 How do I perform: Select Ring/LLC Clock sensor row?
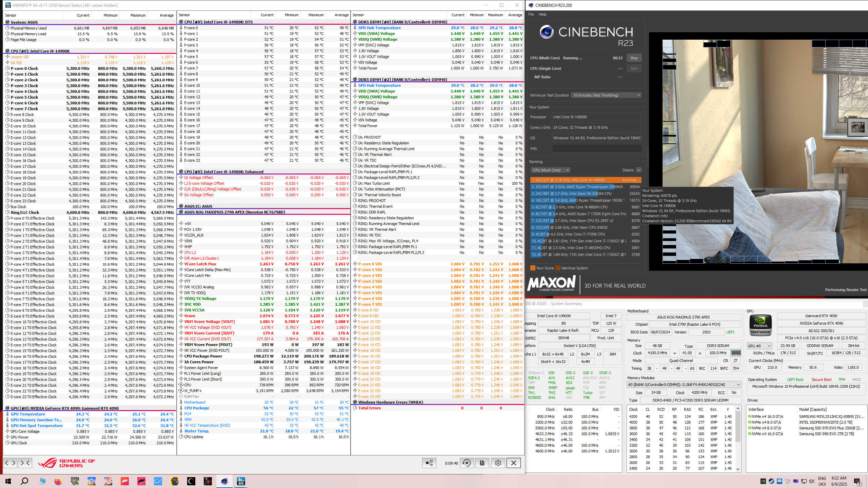(x=90, y=212)
